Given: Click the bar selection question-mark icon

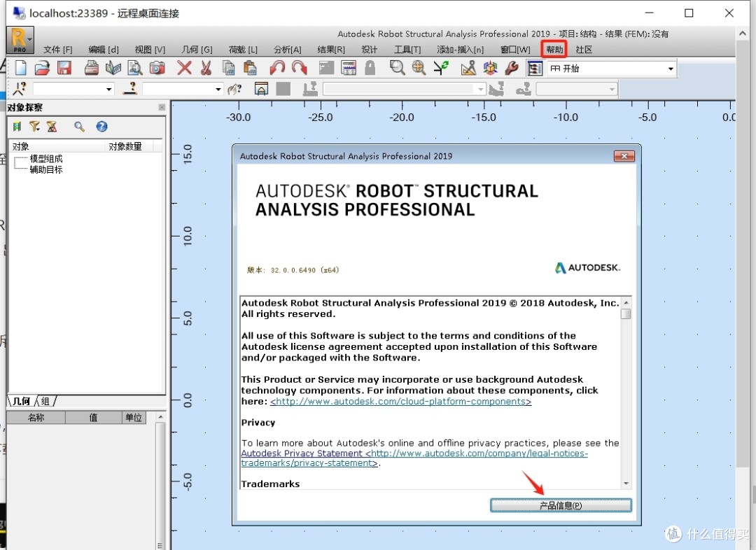Looking at the screenshot, I should coord(130,89).
